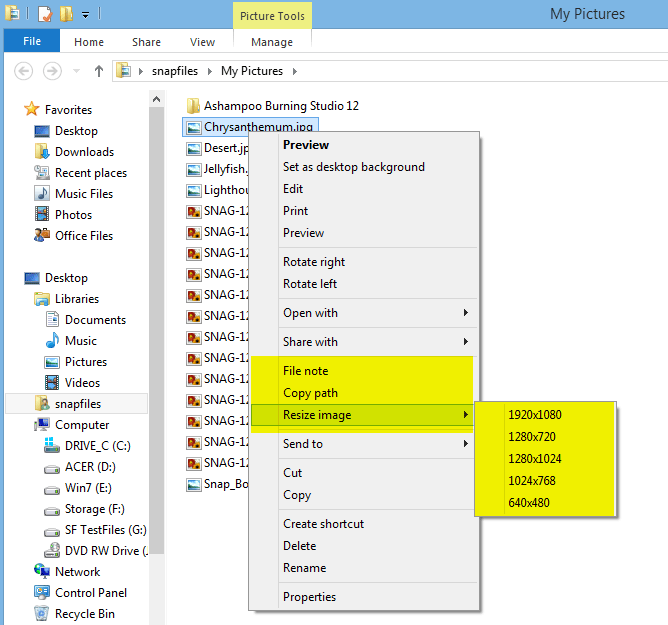
Task: Click the Recent places icon
Action: pyautogui.click(x=42, y=172)
